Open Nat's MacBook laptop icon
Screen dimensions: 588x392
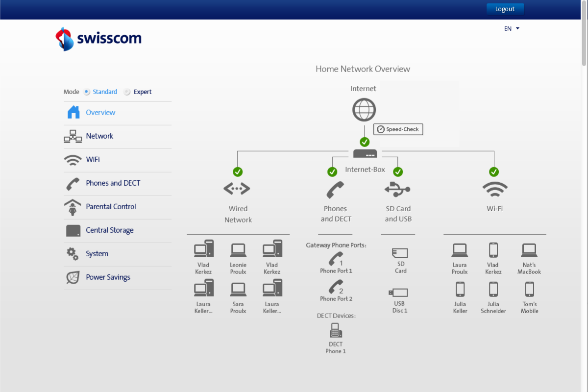coord(529,250)
